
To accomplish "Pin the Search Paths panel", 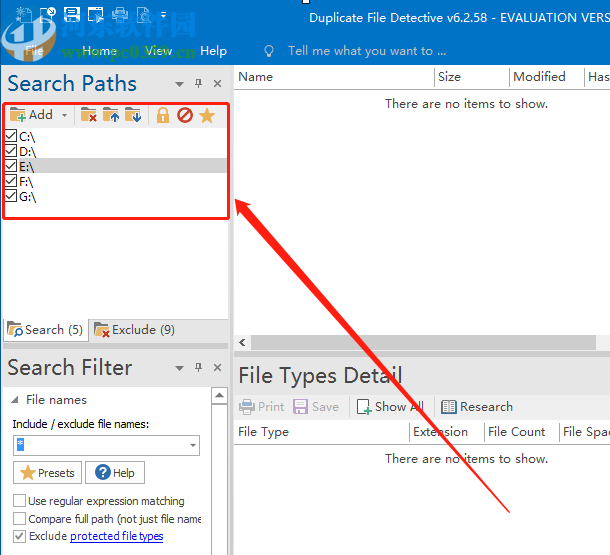I will coord(198,84).
